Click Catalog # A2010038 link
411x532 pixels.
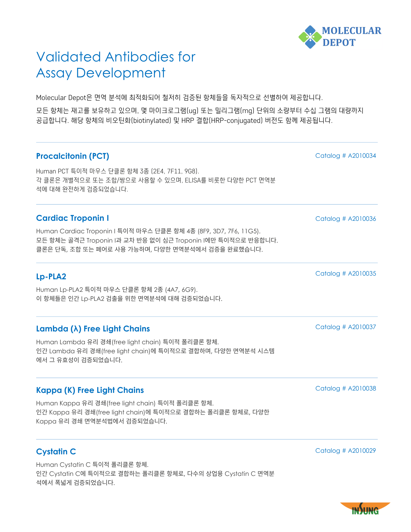345,389
